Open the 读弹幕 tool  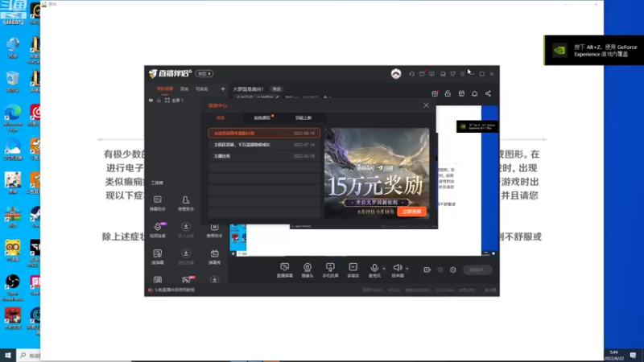[x=157, y=257]
